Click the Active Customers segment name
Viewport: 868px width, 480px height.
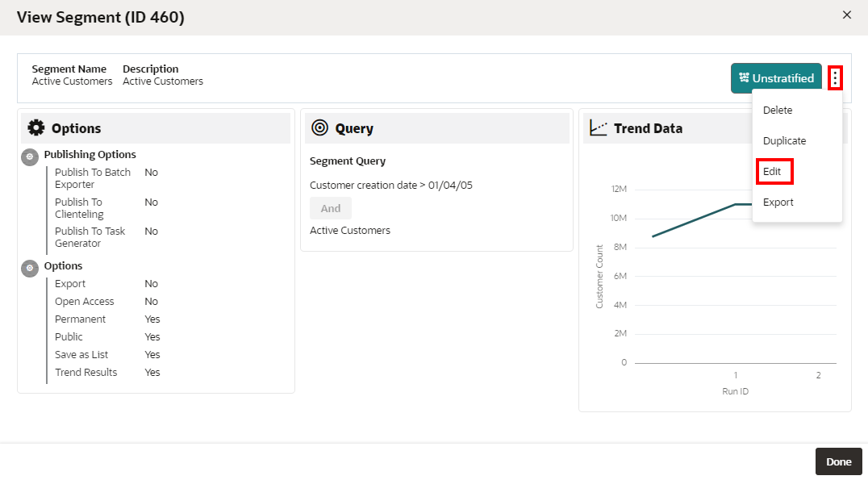click(72, 81)
